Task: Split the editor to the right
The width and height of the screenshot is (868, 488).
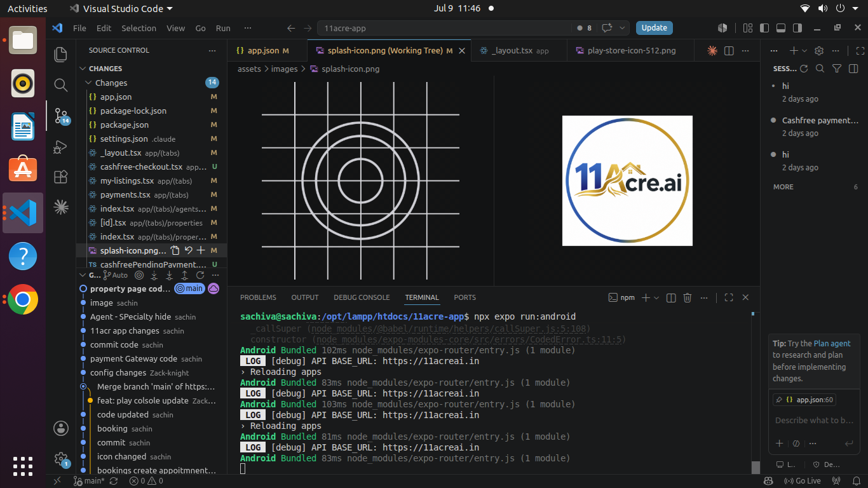Action: pos(729,51)
